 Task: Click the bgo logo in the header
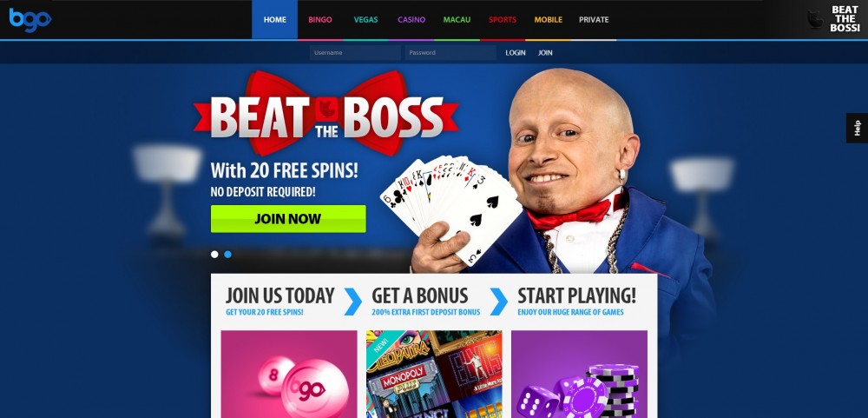(30, 19)
